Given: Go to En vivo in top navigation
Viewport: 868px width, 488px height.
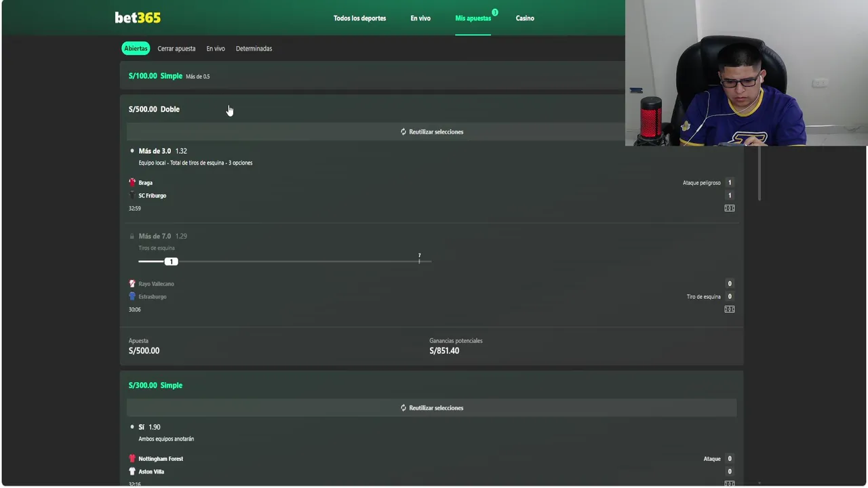Looking at the screenshot, I should click(420, 18).
